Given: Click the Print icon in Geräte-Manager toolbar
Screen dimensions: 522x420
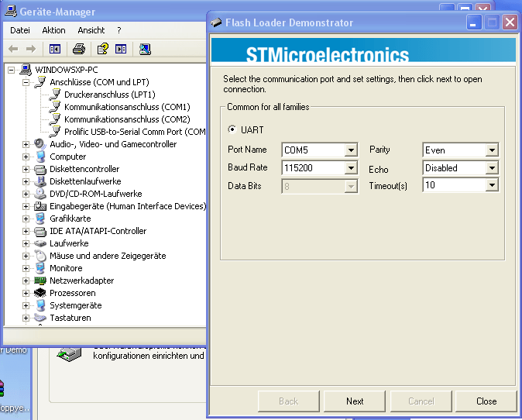Looking at the screenshot, I should coord(79,50).
